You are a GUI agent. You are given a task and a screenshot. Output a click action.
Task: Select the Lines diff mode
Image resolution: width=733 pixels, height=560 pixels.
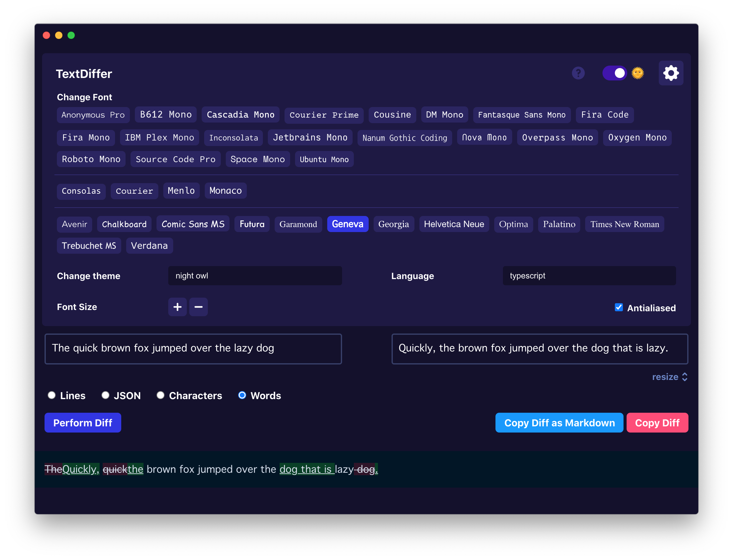[52, 395]
